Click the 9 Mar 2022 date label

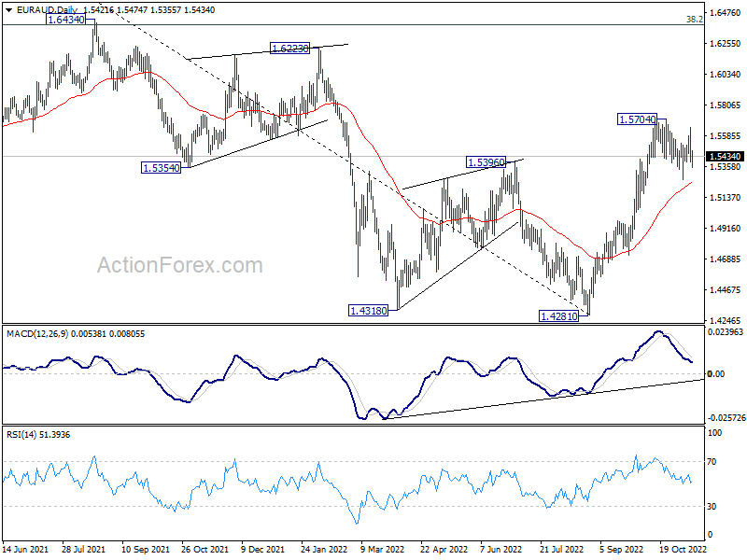coord(383,549)
